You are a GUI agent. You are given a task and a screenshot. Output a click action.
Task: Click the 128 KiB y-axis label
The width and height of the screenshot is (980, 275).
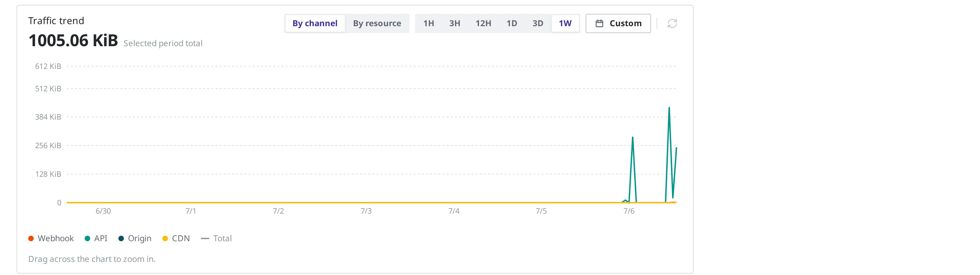48,174
